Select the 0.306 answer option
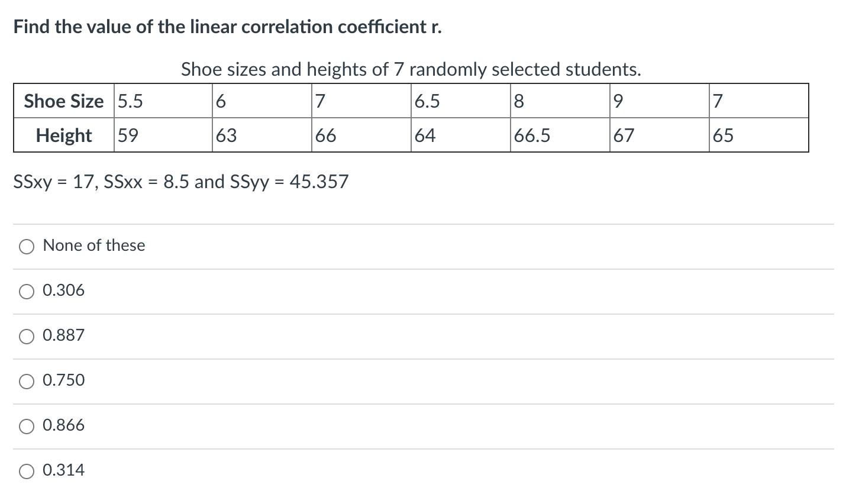Viewport: 846px width, 504px height. pyautogui.click(x=26, y=291)
